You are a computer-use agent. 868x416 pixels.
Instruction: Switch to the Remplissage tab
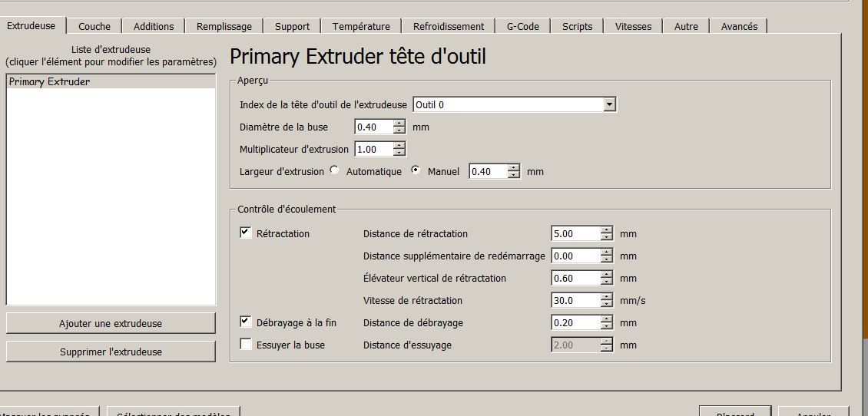click(224, 27)
